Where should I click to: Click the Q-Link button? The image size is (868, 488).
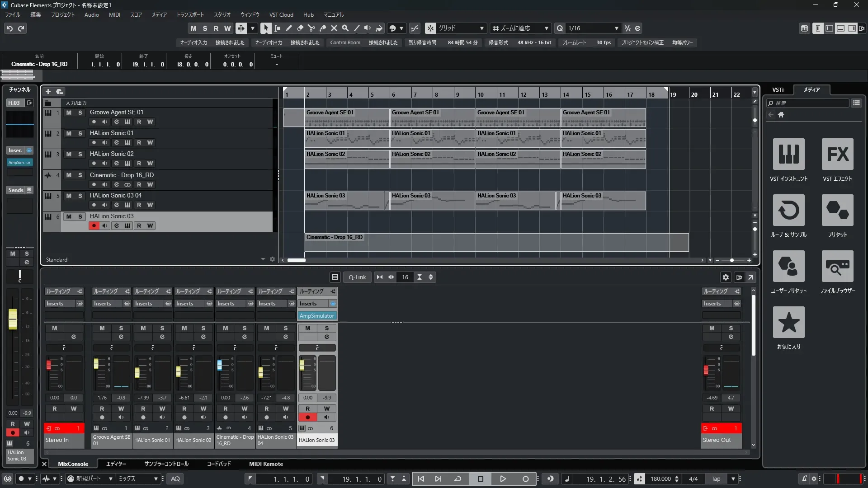pyautogui.click(x=357, y=277)
